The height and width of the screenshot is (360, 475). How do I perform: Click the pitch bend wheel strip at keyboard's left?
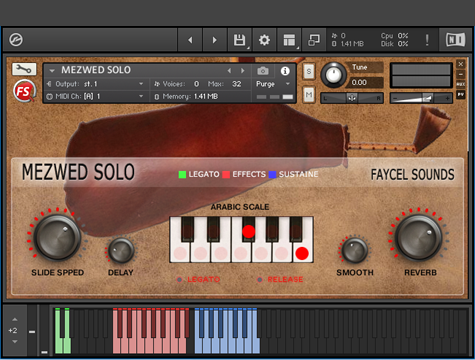click(32, 330)
